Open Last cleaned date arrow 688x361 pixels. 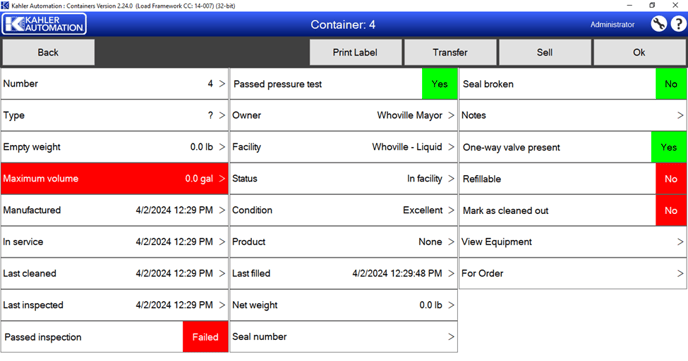222,273
